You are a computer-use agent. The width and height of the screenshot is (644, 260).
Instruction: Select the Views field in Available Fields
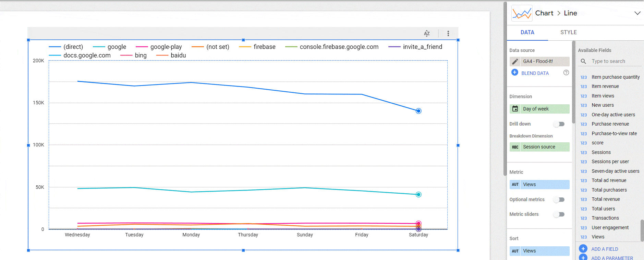point(598,237)
